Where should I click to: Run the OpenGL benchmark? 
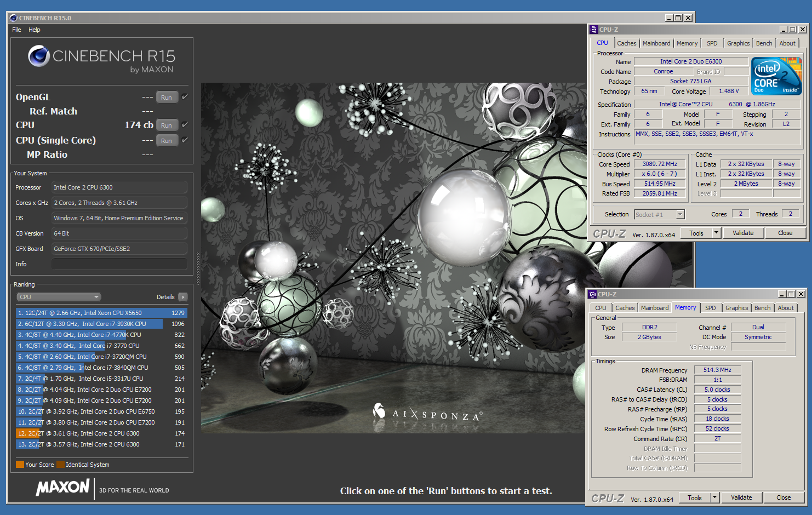(x=167, y=98)
